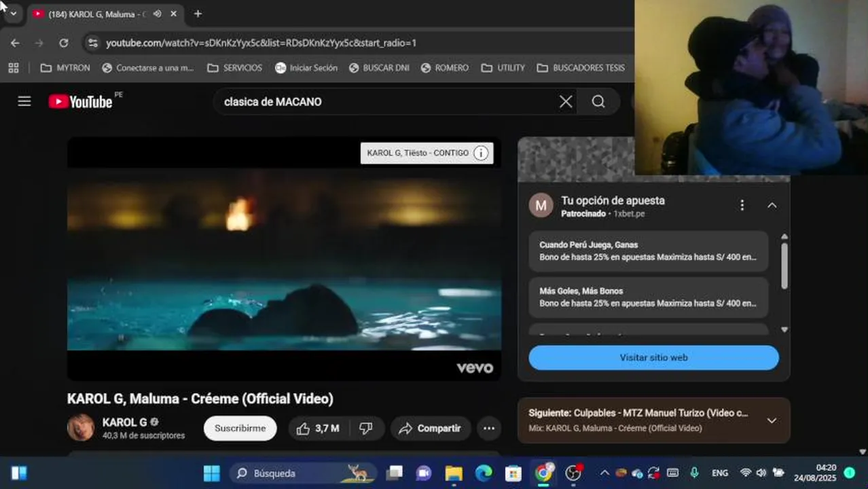The height and width of the screenshot is (489, 868).
Task: Close the KAROL G YouTube tab
Action: coord(173,14)
